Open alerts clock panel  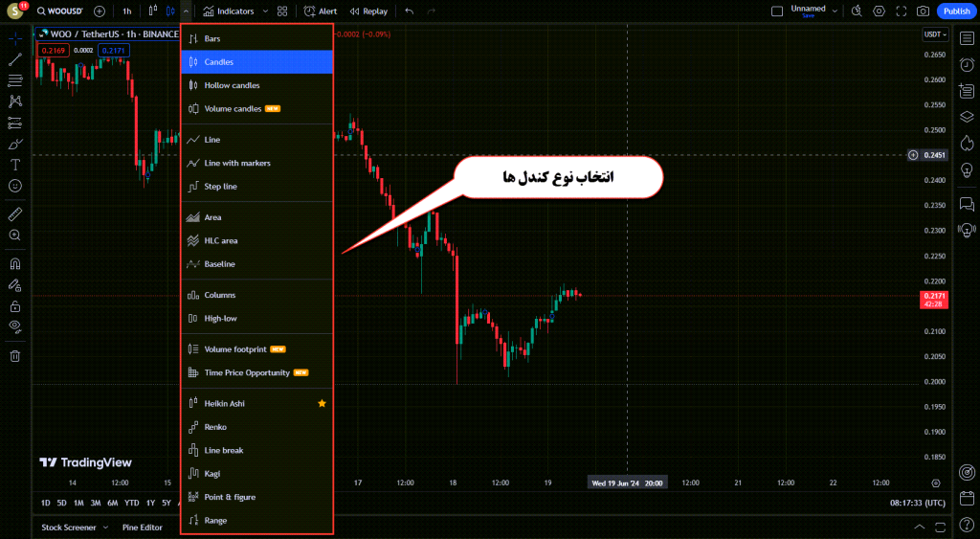coord(967,64)
